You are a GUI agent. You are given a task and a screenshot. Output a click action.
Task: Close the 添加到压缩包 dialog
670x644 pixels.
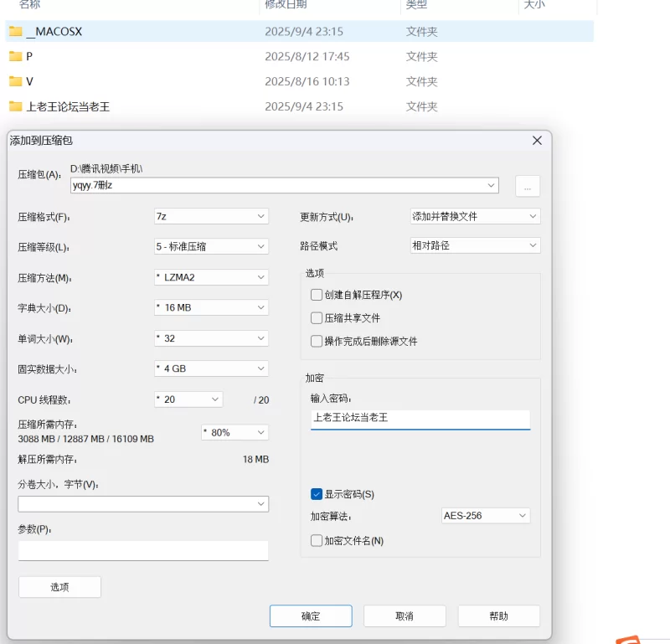tap(537, 141)
